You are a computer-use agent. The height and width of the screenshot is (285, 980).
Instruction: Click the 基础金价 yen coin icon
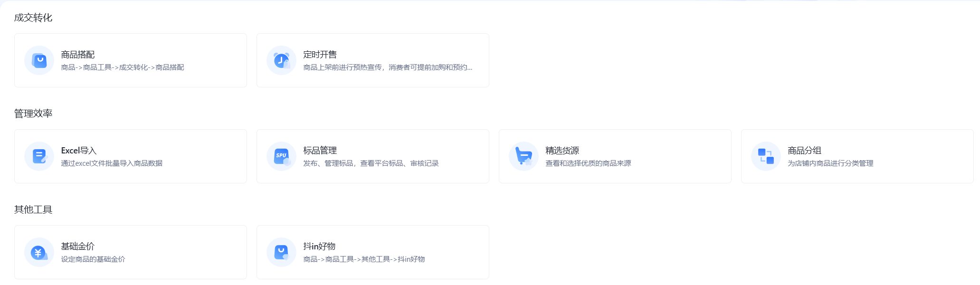39,252
